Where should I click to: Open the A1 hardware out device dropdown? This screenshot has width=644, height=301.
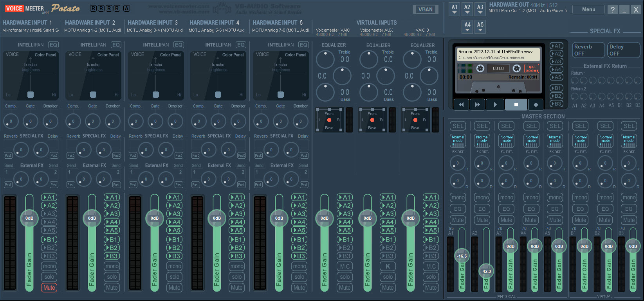(454, 9)
